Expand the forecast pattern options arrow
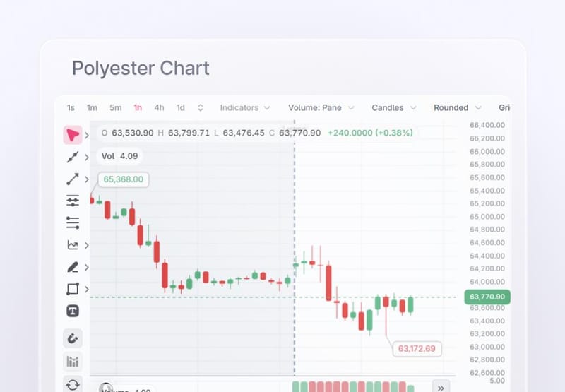Screen dimensions: 565x392 coord(86,245)
